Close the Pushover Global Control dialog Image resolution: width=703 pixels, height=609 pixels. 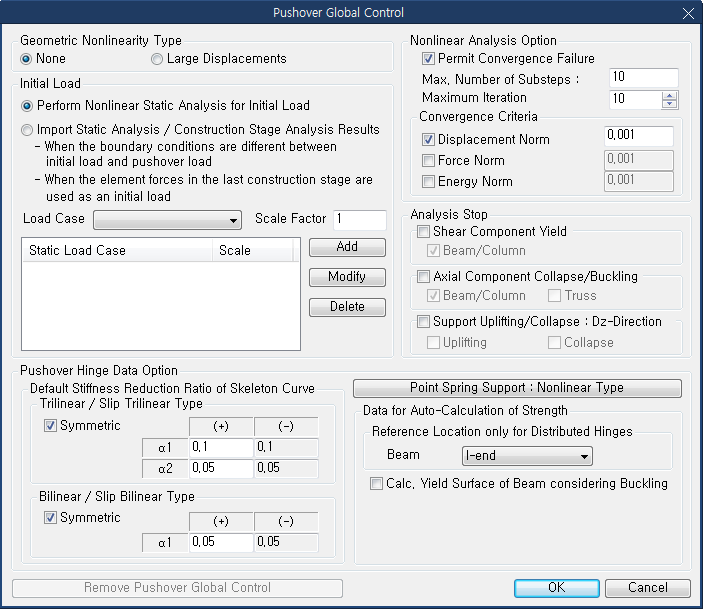tap(688, 13)
